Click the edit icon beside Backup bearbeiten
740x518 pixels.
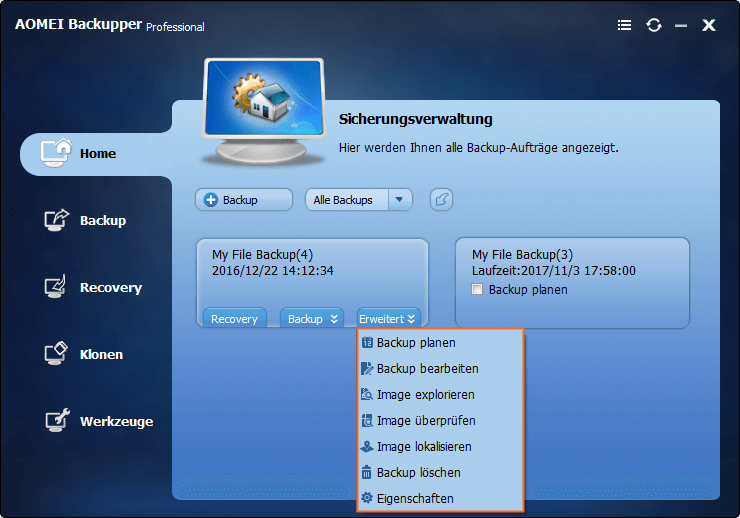point(367,368)
